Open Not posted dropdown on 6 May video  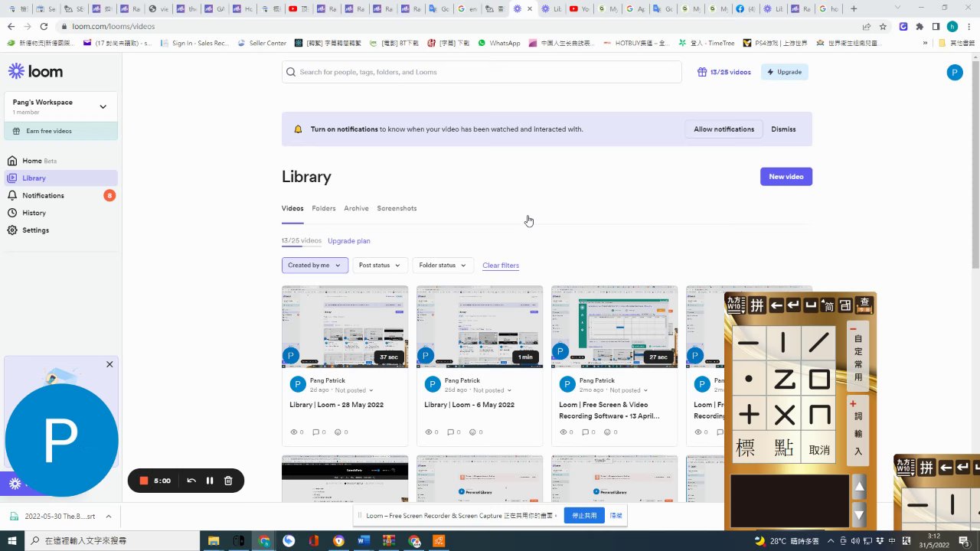pos(492,390)
